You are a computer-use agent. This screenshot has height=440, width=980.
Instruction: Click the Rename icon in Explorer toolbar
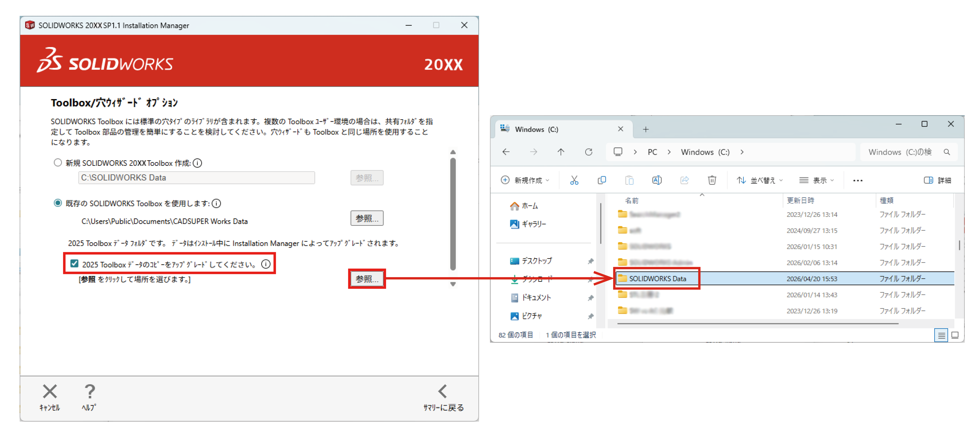[657, 180]
